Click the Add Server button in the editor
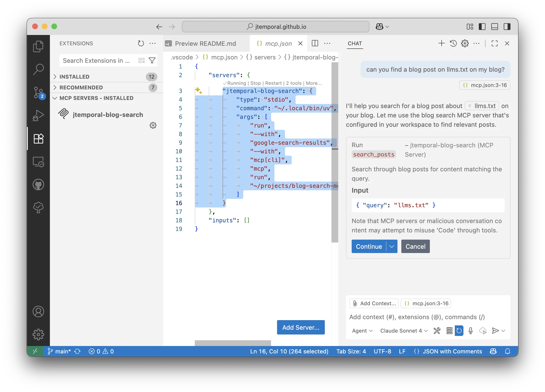This screenshot has width=545, height=392. [x=301, y=327]
